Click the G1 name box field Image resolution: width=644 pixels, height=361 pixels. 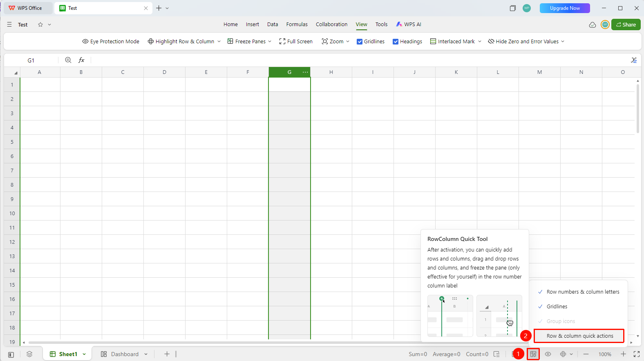point(31,60)
